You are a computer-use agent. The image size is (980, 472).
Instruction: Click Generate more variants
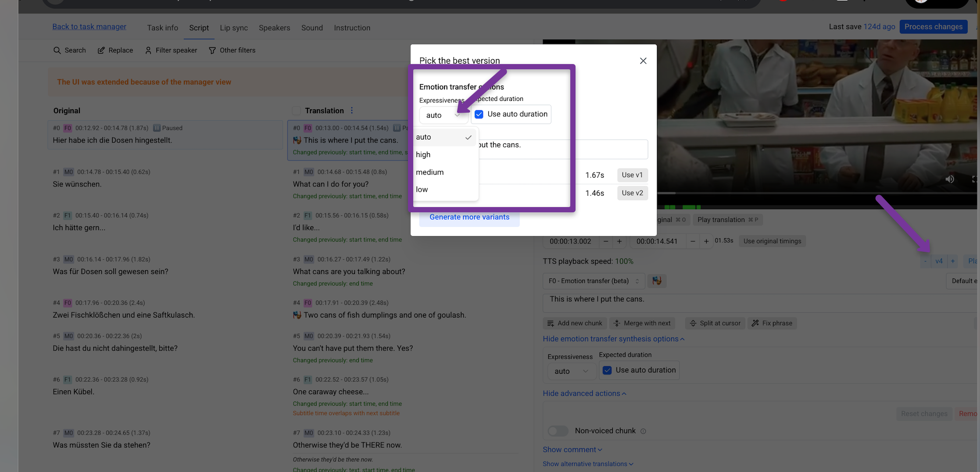click(469, 217)
